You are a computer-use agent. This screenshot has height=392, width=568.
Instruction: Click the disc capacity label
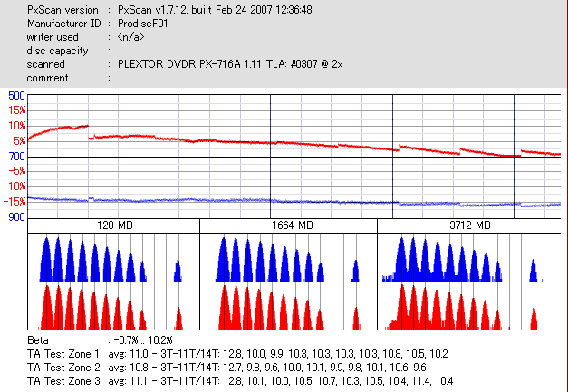pyautogui.click(x=57, y=51)
